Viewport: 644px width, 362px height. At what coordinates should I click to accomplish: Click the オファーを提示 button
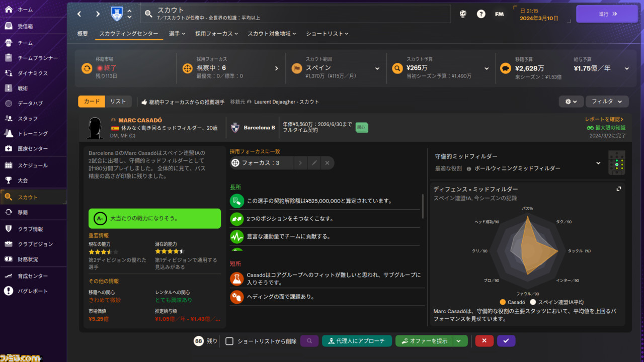424,341
